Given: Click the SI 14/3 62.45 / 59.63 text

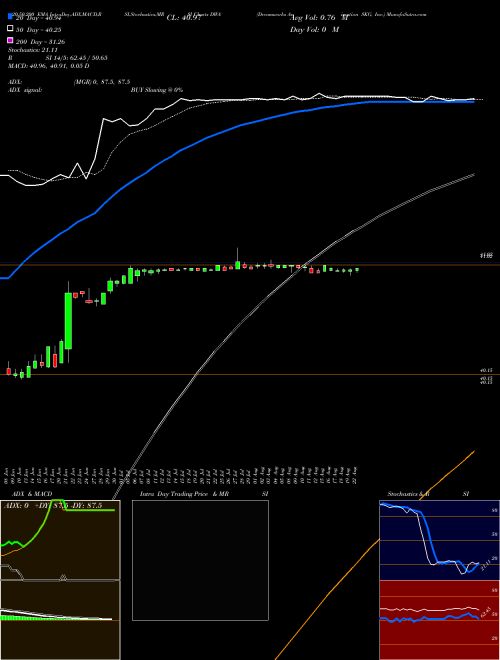Looking at the screenshot, I should (77, 58).
